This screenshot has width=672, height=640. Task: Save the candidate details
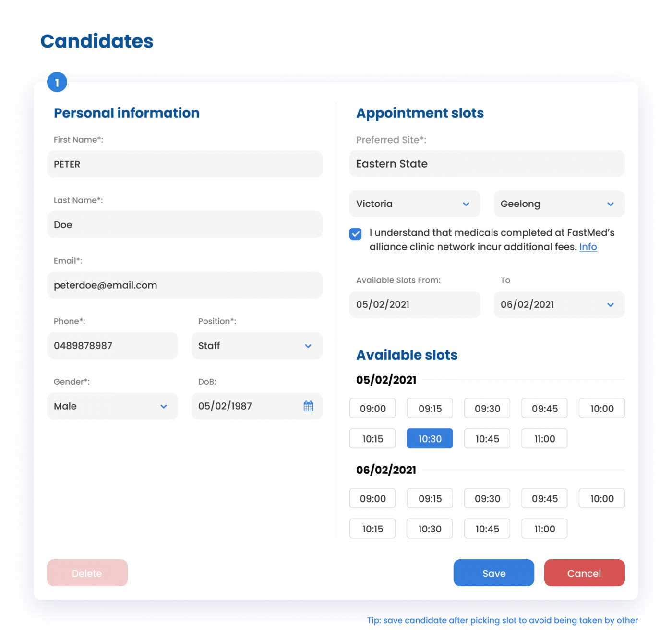click(x=493, y=573)
